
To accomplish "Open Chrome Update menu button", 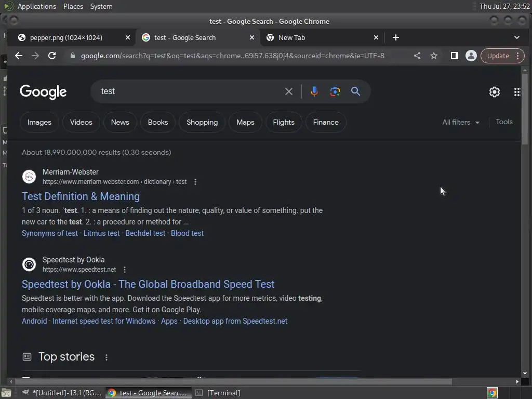I will 502,56.
